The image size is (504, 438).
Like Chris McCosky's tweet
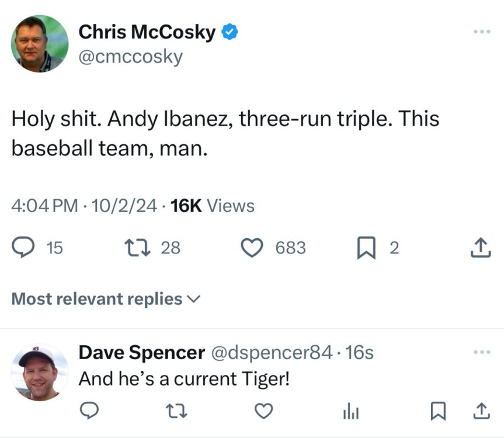(x=252, y=248)
